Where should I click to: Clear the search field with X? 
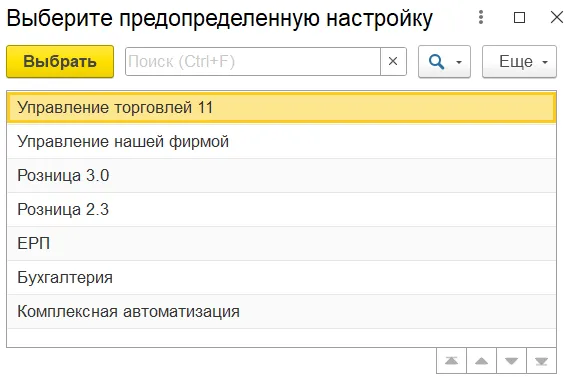click(x=393, y=61)
